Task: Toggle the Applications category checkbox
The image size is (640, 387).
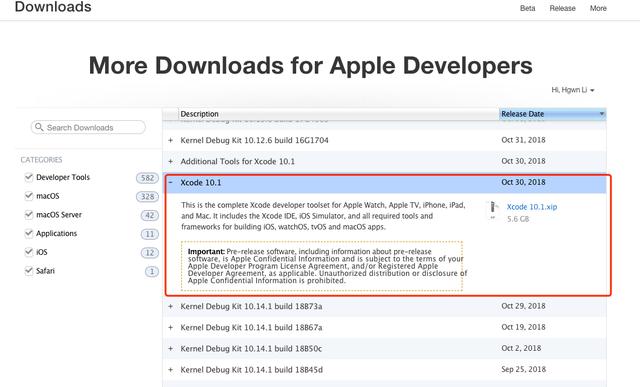Action: click(29, 234)
